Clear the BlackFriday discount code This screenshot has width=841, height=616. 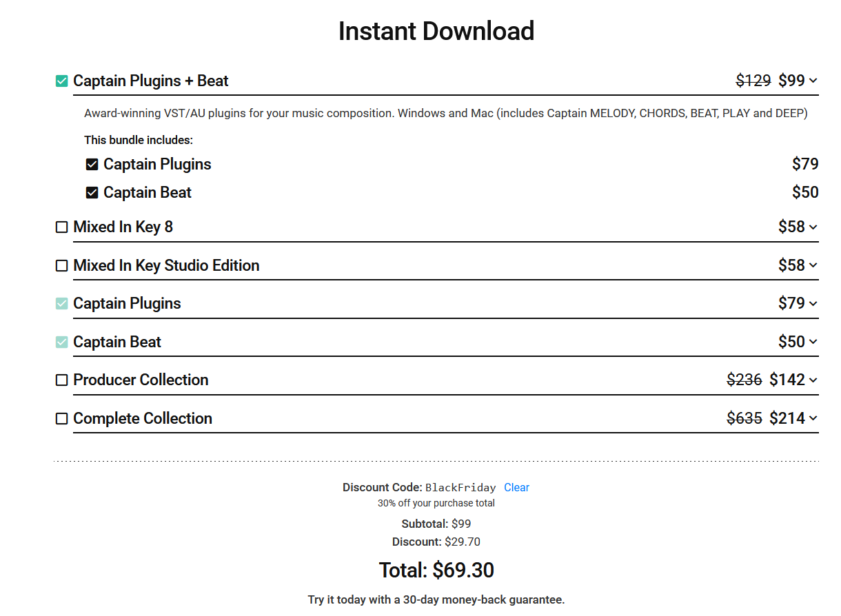[516, 488]
